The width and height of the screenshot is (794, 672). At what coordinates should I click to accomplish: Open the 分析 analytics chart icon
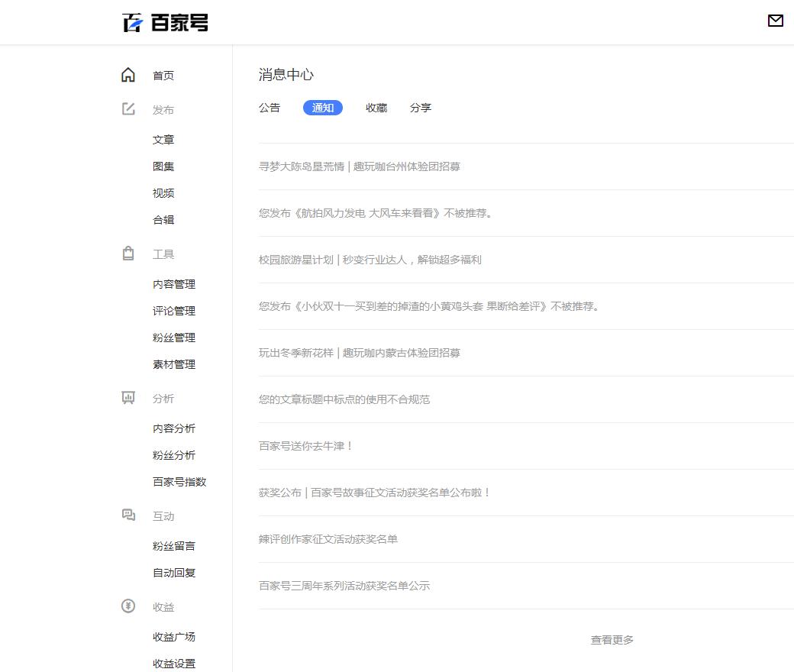pyautogui.click(x=127, y=398)
